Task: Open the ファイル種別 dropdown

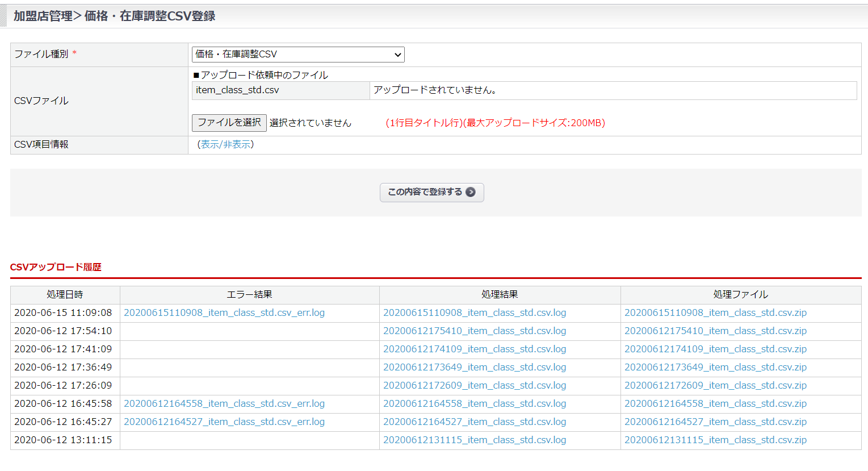Action: [298, 55]
